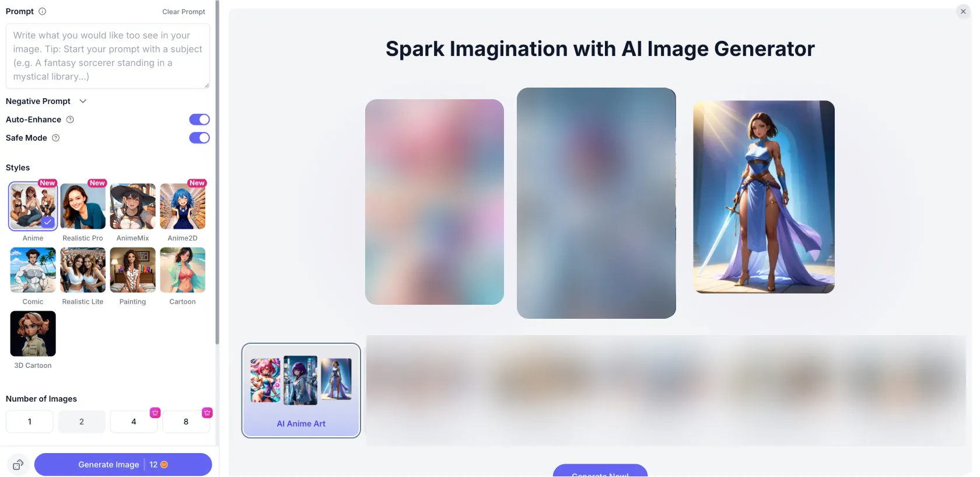
Task: Focus the prompt text input box
Action: pyautogui.click(x=108, y=56)
